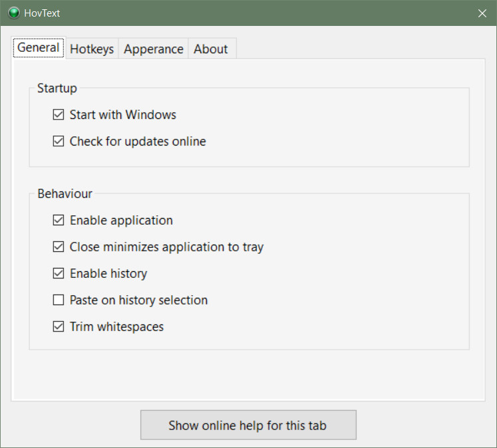The image size is (497, 448).
Task: Switch to the Hotkeys tab
Action: 92,49
